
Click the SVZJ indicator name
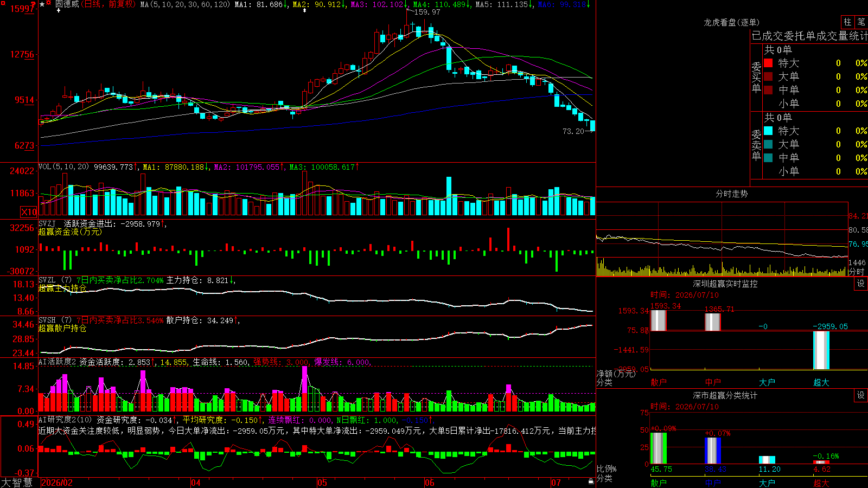pos(47,223)
